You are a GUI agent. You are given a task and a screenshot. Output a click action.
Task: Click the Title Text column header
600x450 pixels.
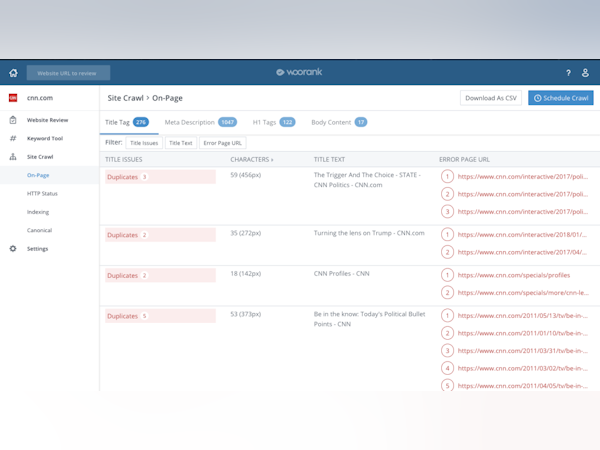pyautogui.click(x=329, y=159)
